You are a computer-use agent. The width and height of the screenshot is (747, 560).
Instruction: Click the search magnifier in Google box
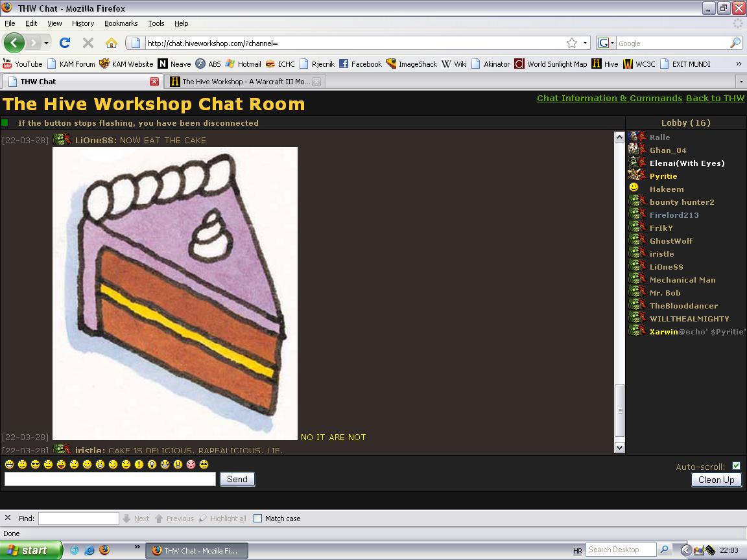[x=735, y=43]
